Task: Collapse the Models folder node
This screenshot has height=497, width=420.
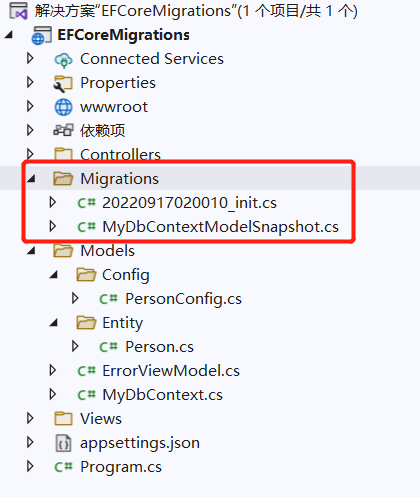Action: pyautogui.click(x=31, y=251)
